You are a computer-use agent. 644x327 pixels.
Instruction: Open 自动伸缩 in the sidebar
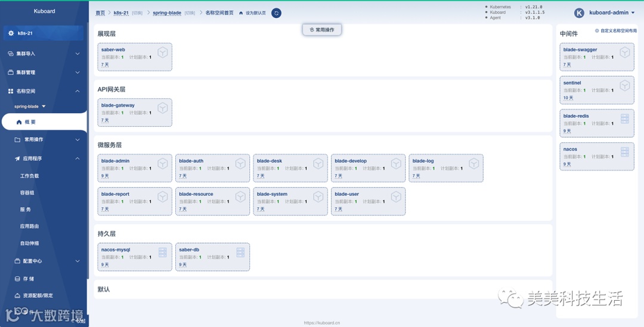point(30,243)
